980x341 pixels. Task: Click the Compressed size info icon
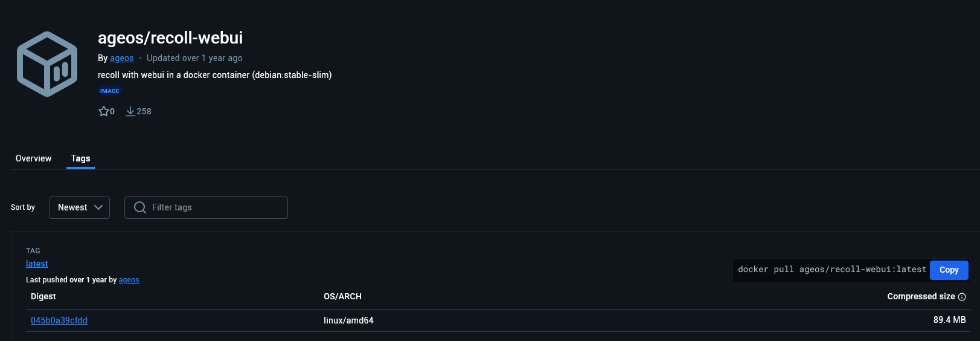962,297
